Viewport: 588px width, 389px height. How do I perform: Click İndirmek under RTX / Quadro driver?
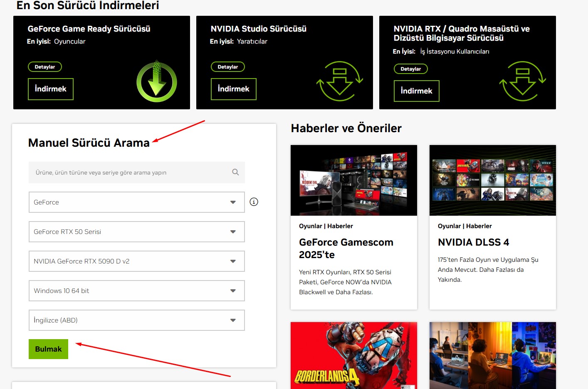pos(416,91)
